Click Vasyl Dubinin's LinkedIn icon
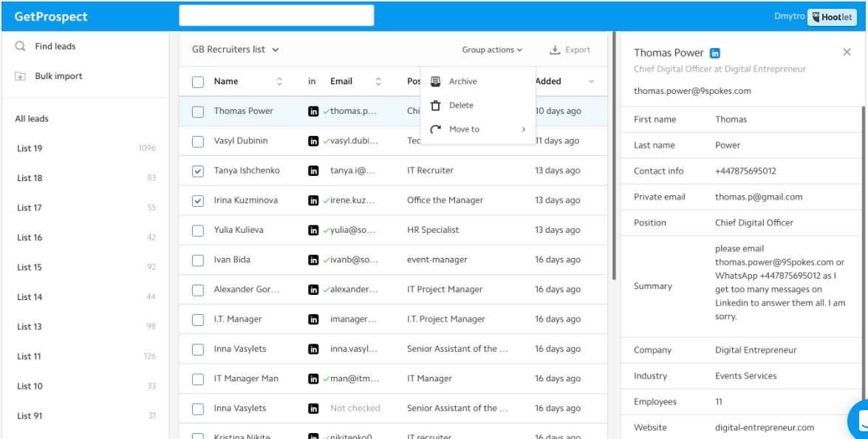This screenshot has height=439, width=868. pyautogui.click(x=314, y=140)
